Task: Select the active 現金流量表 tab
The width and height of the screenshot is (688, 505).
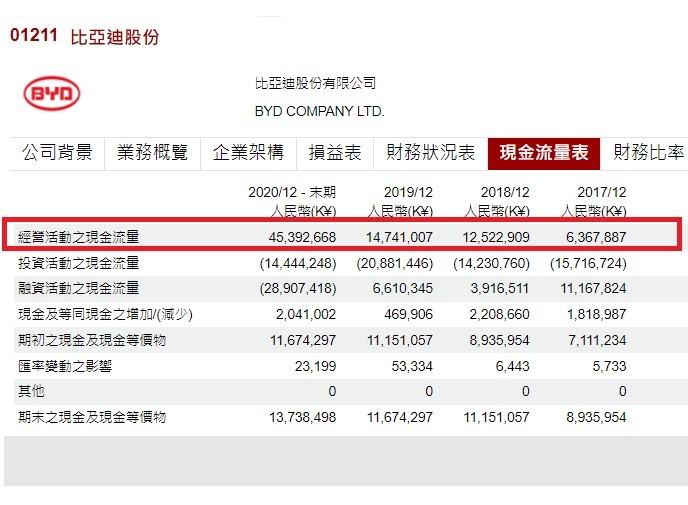Action: 544,153
